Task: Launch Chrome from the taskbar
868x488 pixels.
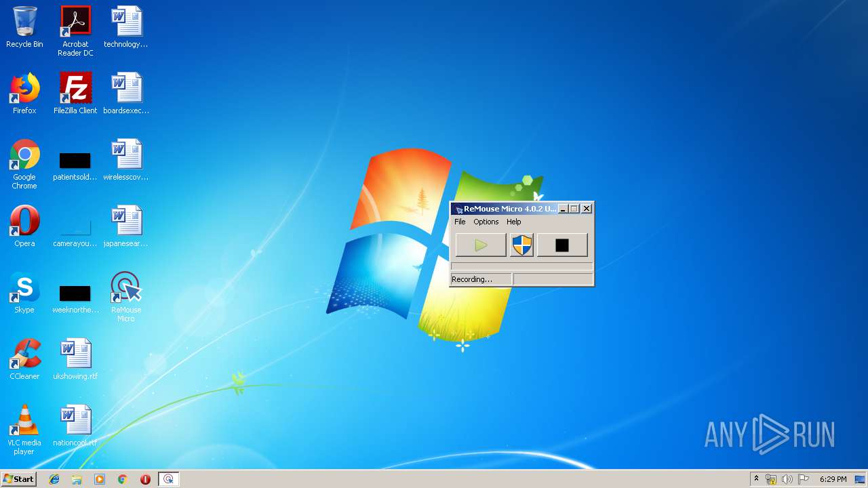Action: (x=123, y=479)
